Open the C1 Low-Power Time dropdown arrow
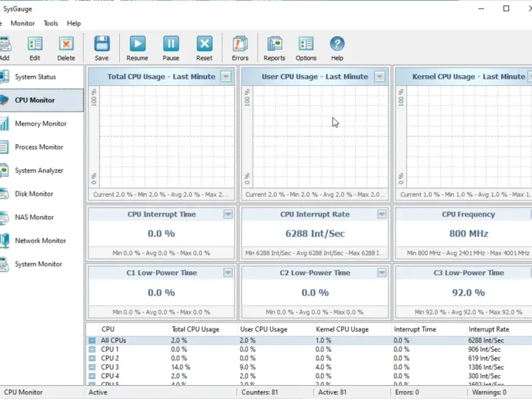The height and width of the screenshot is (399, 532). click(x=228, y=273)
